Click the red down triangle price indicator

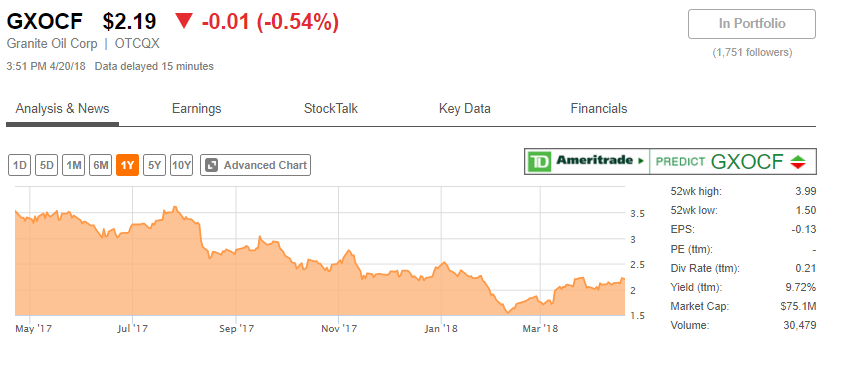(183, 21)
